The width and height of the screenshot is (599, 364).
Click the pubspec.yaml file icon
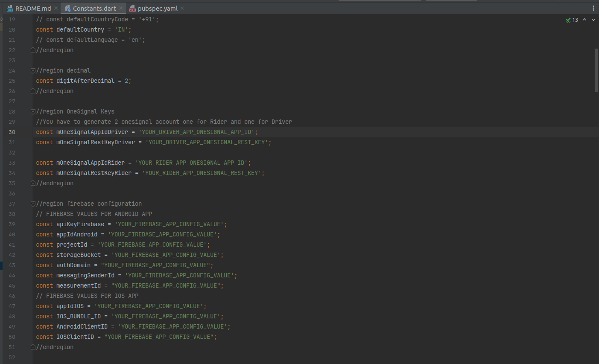[x=132, y=9]
